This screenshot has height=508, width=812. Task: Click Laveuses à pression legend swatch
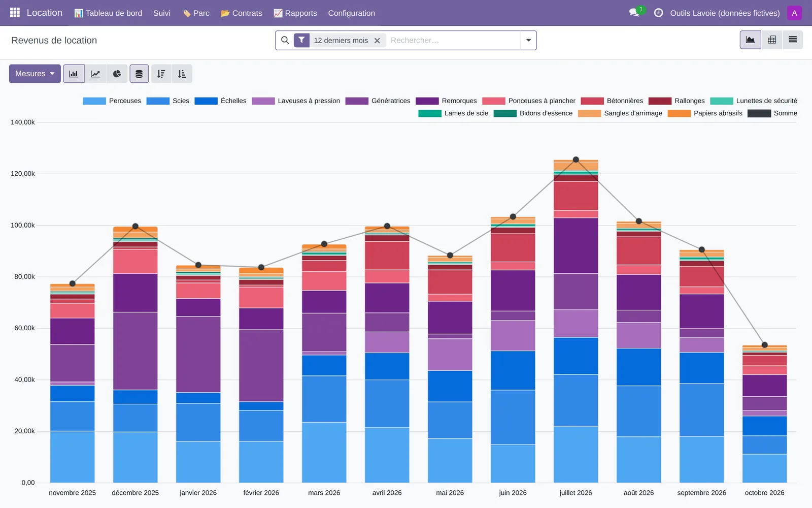tap(263, 101)
